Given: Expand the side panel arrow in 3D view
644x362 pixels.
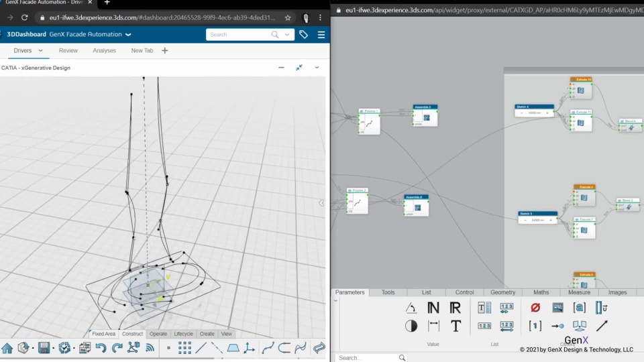Looking at the screenshot, I should (x=321, y=202).
